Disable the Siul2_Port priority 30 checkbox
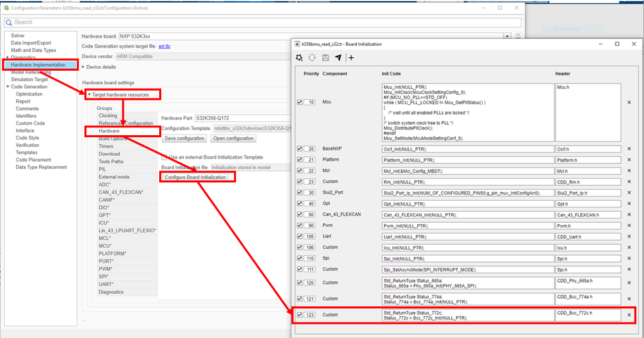This screenshot has height=338, width=644. pos(299,192)
